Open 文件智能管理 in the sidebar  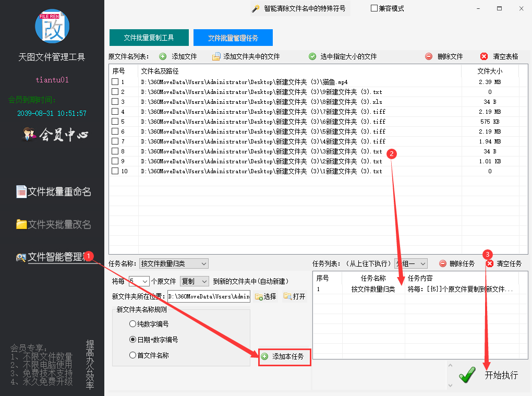click(54, 257)
